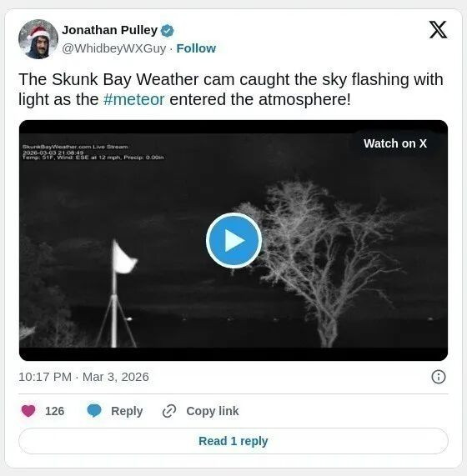Open the tweet text about Skunk Bay
The image size is (467, 476).
(x=231, y=89)
